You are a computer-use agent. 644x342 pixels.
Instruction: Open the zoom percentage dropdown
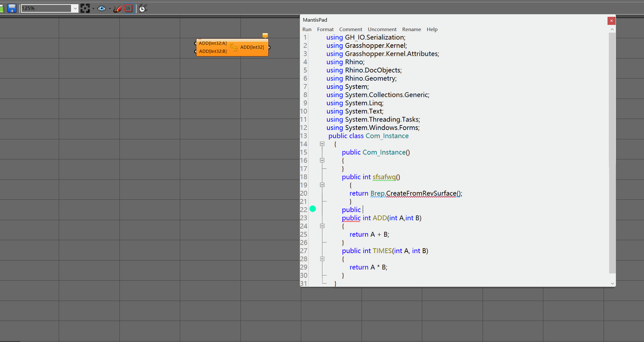[75, 8]
